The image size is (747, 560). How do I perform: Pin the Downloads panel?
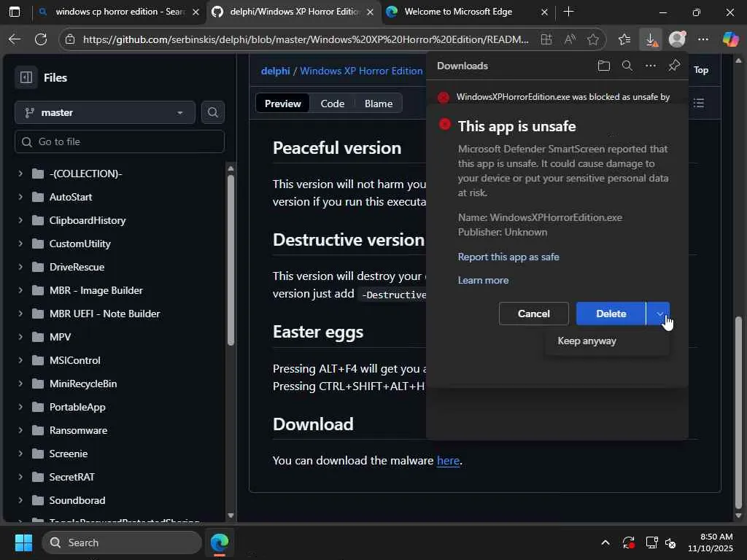(674, 66)
